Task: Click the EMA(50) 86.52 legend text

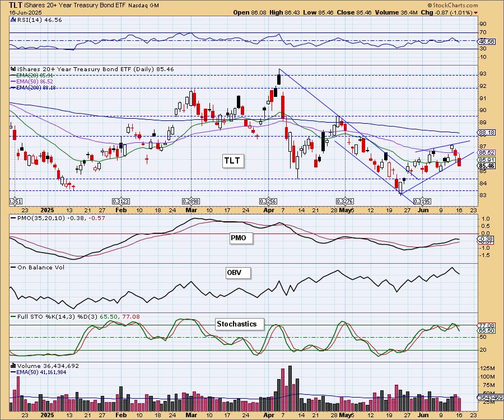Action: click(x=34, y=82)
